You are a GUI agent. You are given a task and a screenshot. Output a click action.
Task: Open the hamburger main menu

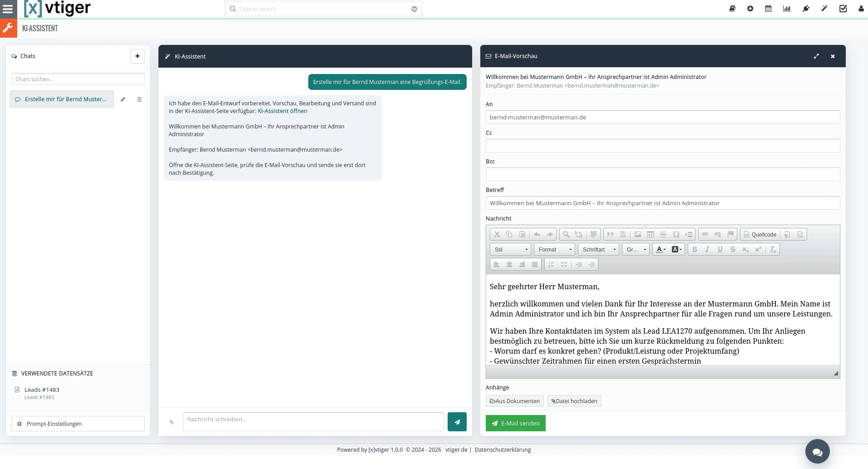point(8,9)
